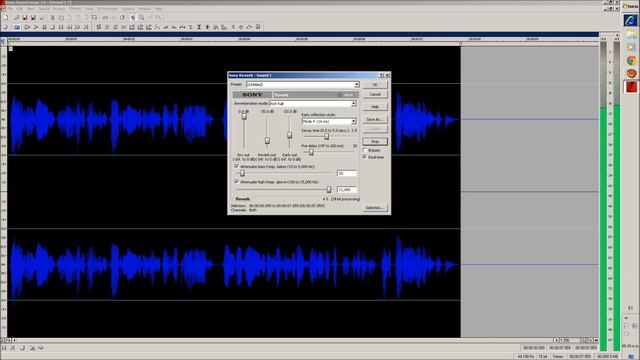640x360 pixels.
Task: Click Play All in the transport bar
Action: tap(27, 27)
